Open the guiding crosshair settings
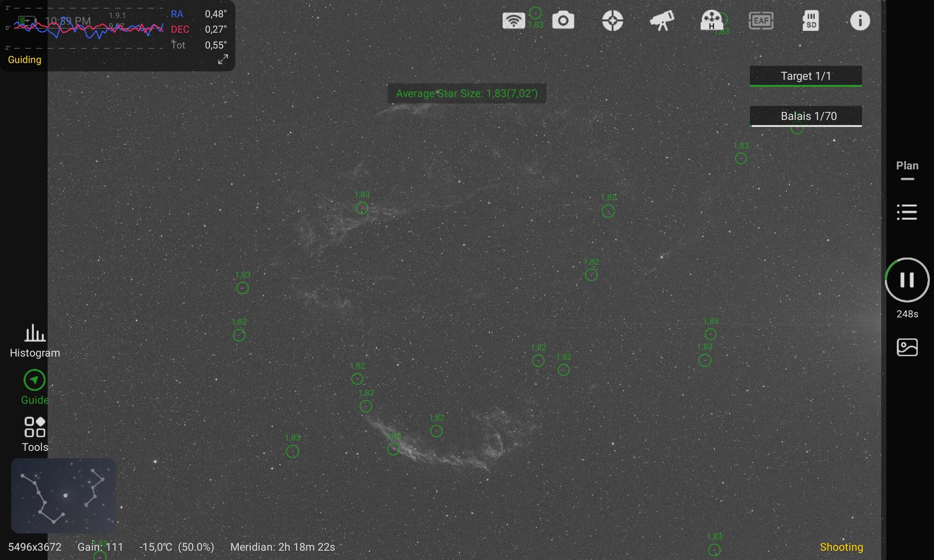The height and width of the screenshot is (560, 934). 612,21
